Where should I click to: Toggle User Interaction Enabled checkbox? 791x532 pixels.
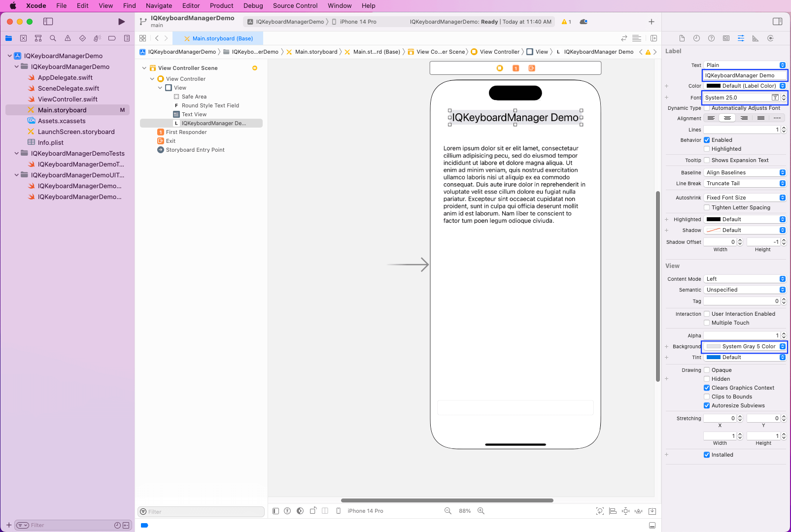click(x=707, y=314)
